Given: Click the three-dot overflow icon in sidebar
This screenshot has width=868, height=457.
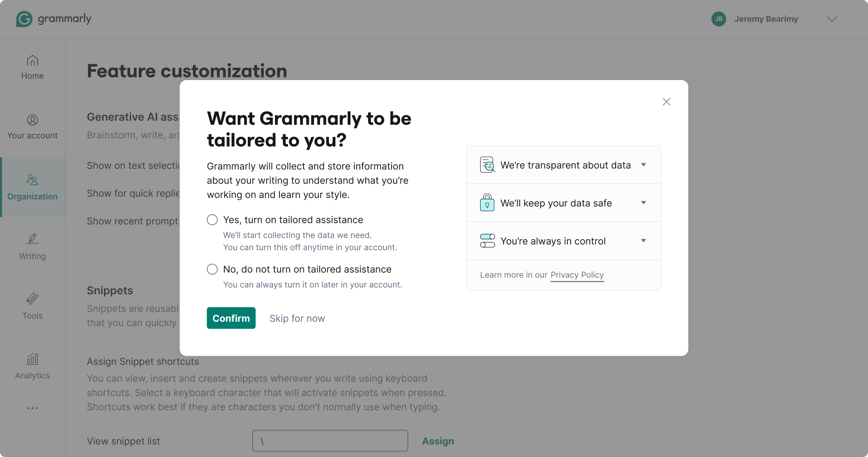Looking at the screenshot, I should [x=32, y=408].
